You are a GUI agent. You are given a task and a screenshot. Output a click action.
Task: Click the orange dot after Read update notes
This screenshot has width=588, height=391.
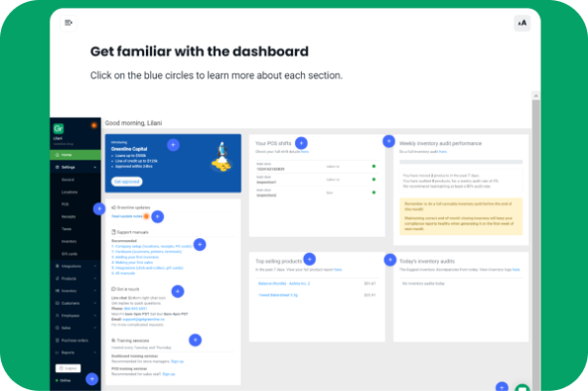(x=146, y=216)
